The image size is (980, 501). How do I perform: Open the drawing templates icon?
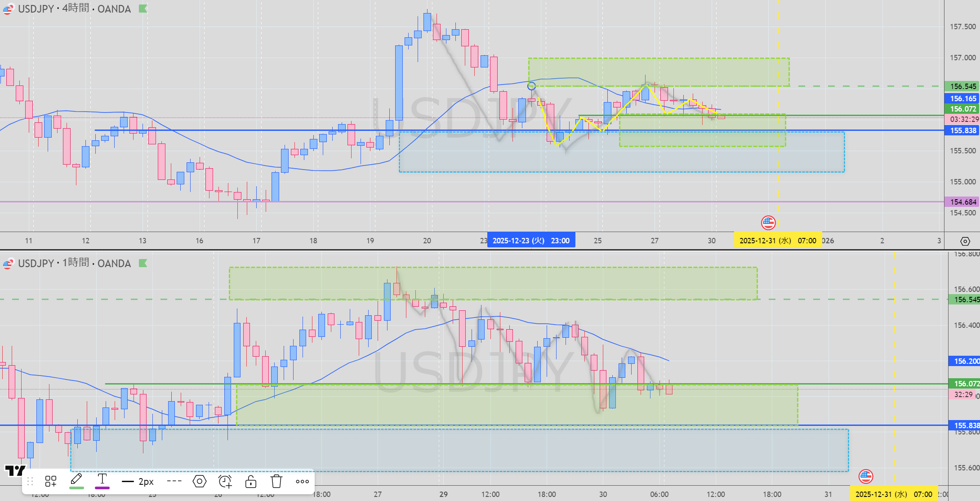(51, 481)
